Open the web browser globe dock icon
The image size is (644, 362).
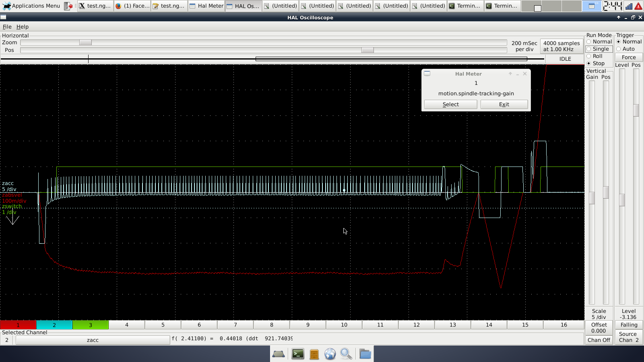[x=330, y=354]
